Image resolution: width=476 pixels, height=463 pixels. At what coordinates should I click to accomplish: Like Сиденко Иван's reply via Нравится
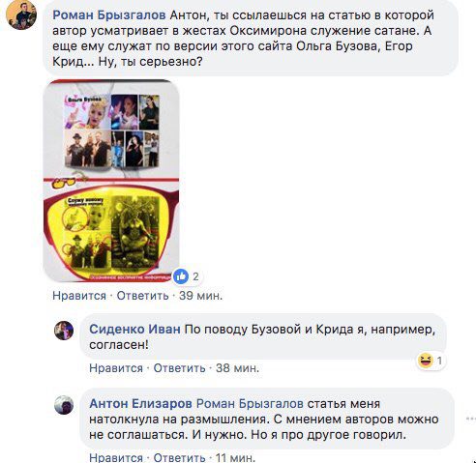(116, 368)
